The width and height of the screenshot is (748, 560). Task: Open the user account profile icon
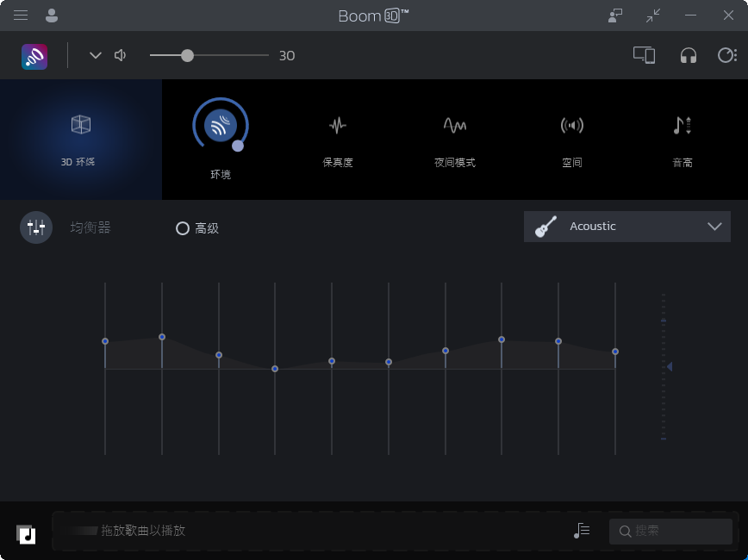tap(52, 16)
